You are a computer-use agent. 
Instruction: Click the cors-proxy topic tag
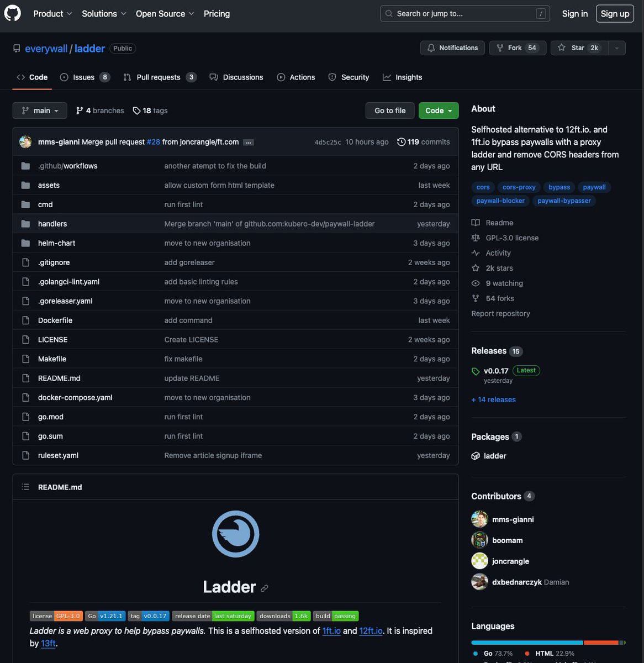tap(519, 187)
